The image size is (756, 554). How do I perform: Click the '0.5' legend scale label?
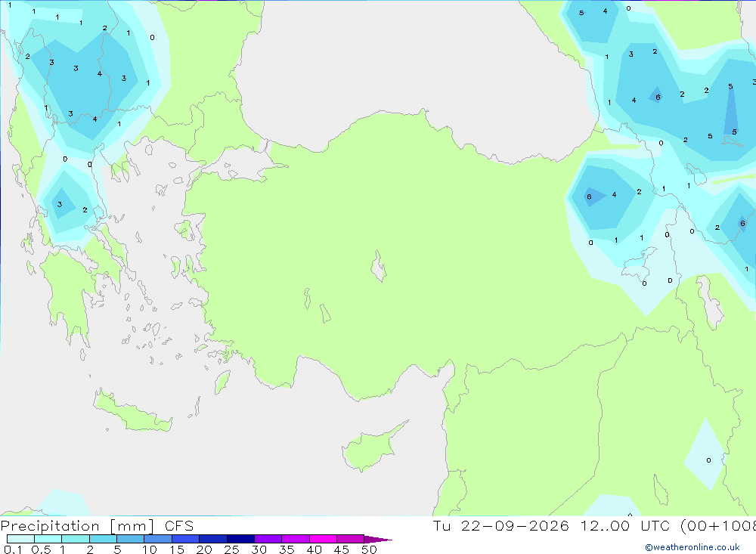[41, 549]
